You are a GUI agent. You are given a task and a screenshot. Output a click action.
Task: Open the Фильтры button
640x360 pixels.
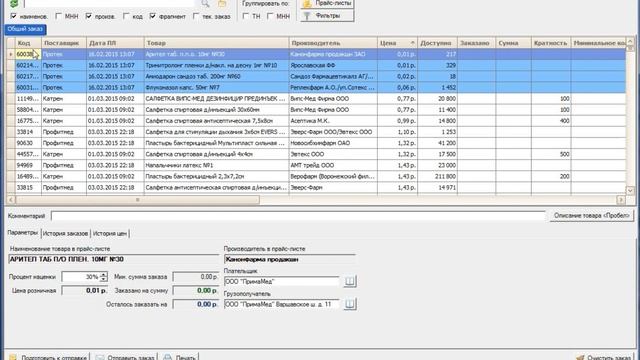pyautogui.click(x=327, y=16)
